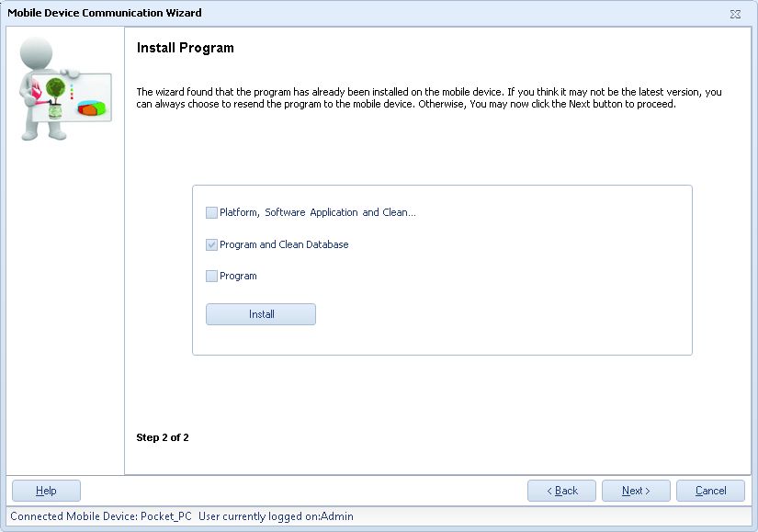Enable the Platform, Software Application and Clean checkbox

pyautogui.click(x=211, y=212)
